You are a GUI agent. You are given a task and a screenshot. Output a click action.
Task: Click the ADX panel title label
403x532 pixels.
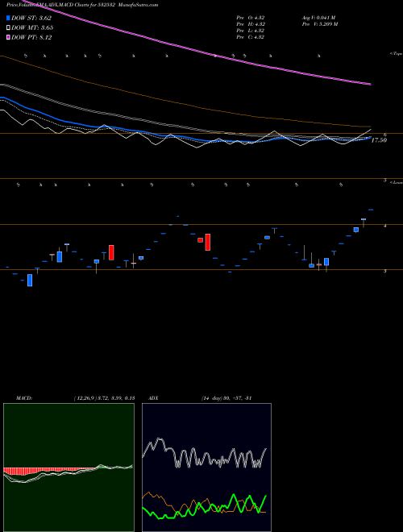click(x=153, y=398)
